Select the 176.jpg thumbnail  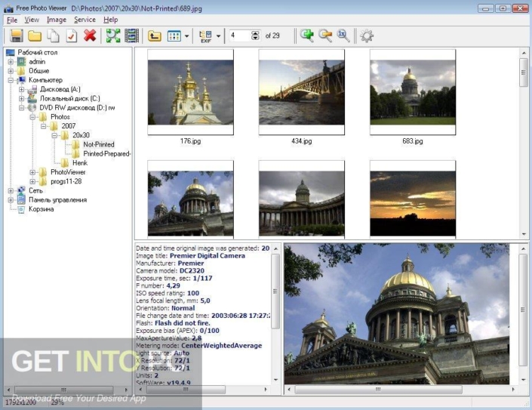click(190, 92)
